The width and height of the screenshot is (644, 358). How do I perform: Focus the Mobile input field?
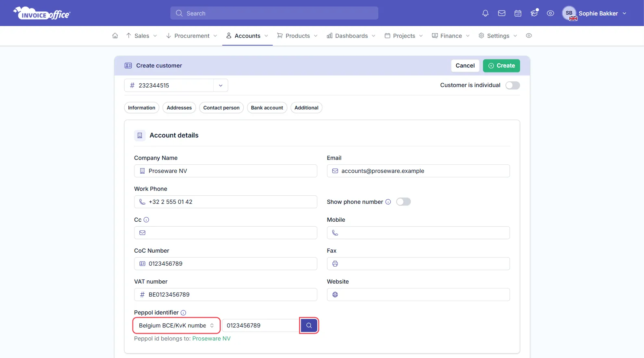pyautogui.click(x=418, y=233)
